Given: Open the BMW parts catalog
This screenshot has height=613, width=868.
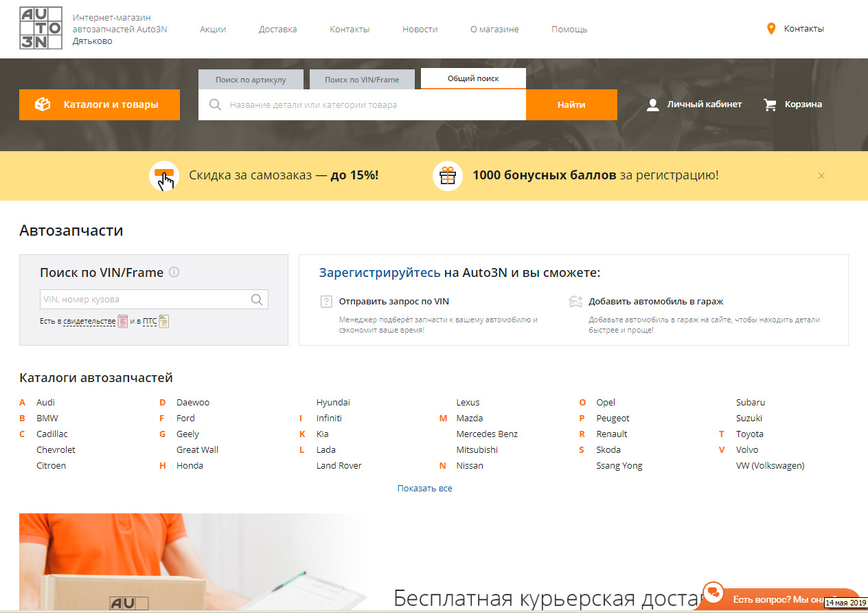Looking at the screenshot, I should click(x=47, y=418).
